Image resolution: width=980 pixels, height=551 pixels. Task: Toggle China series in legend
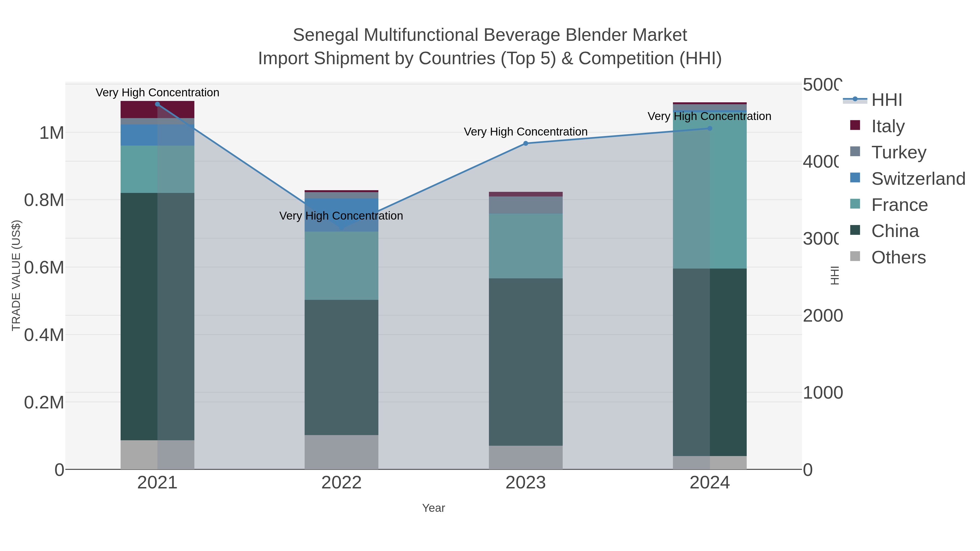pyautogui.click(x=884, y=231)
